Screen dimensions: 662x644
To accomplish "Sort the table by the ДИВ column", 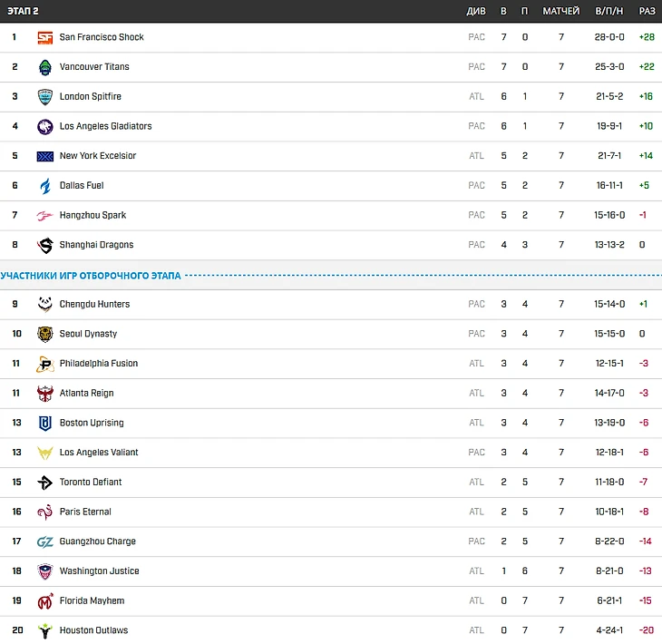I will tap(476, 11).
